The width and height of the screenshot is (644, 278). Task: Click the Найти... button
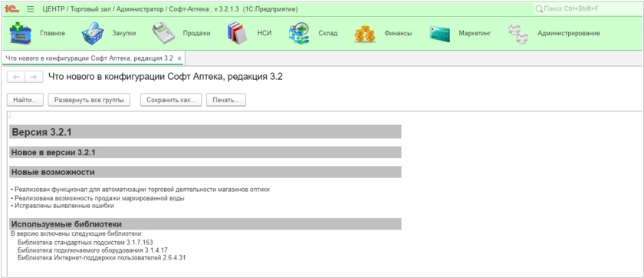[25, 100]
